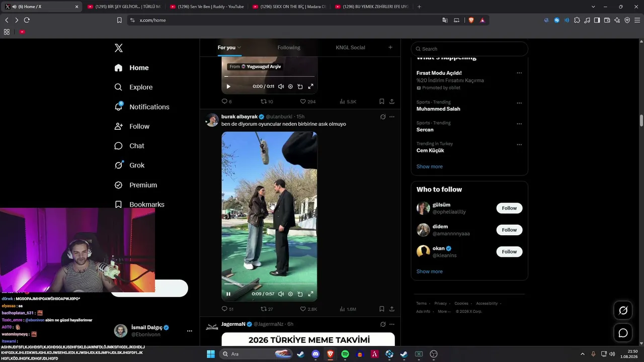Follow gülsüm
The height and width of the screenshot is (362, 644).
[x=509, y=208]
